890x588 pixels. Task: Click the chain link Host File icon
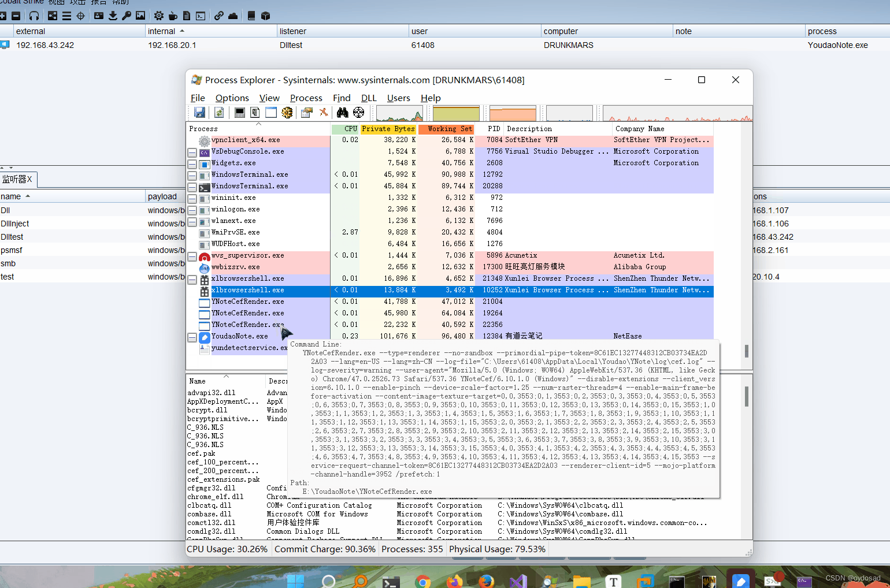click(219, 16)
